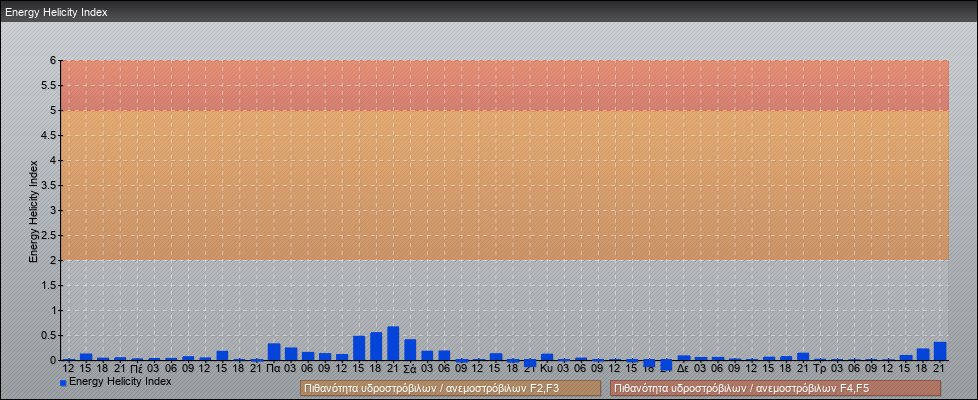Click the y-axis tick label 0.5

tap(50, 335)
